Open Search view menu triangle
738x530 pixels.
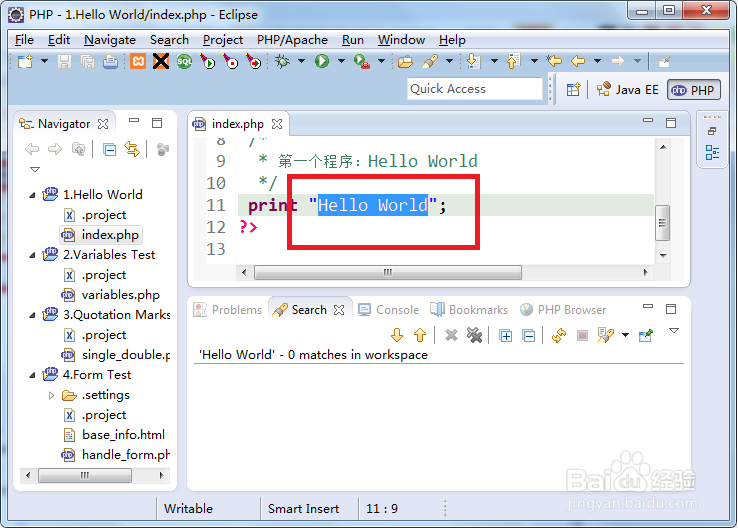[674, 331]
